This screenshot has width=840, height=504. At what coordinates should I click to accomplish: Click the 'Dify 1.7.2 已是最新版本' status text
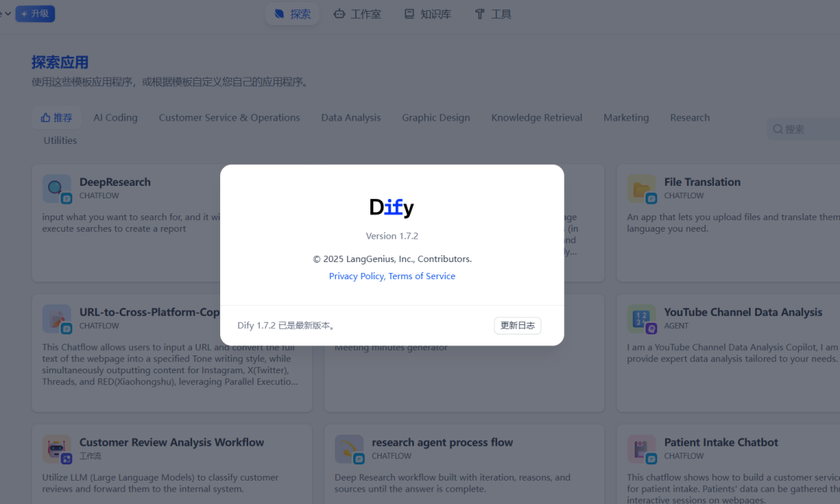[286, 326]
